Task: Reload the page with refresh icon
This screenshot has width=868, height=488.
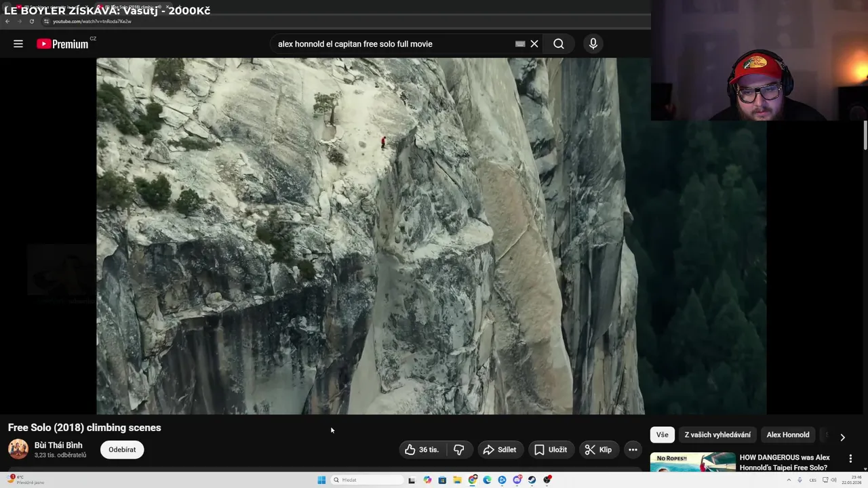Action: pyautogui.click(x=32, y=21)
